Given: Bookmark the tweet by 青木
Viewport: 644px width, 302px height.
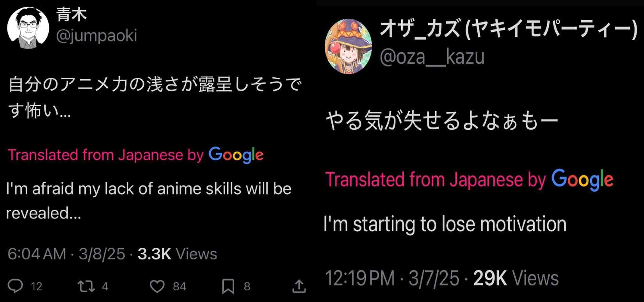Looking at the screenshot, I should 228,286.
